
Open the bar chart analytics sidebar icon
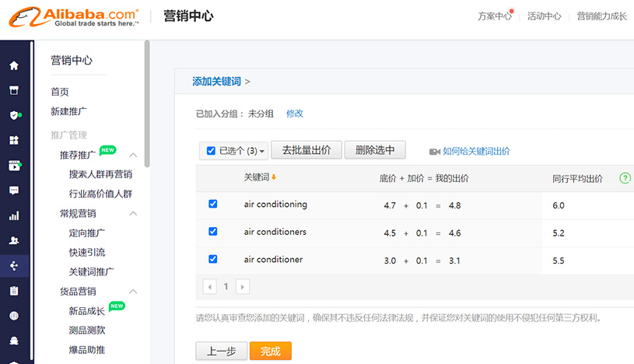tap(14, 215)
